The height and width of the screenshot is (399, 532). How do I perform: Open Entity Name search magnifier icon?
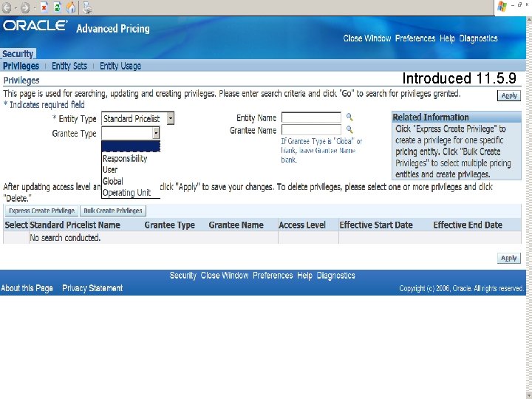349,117
